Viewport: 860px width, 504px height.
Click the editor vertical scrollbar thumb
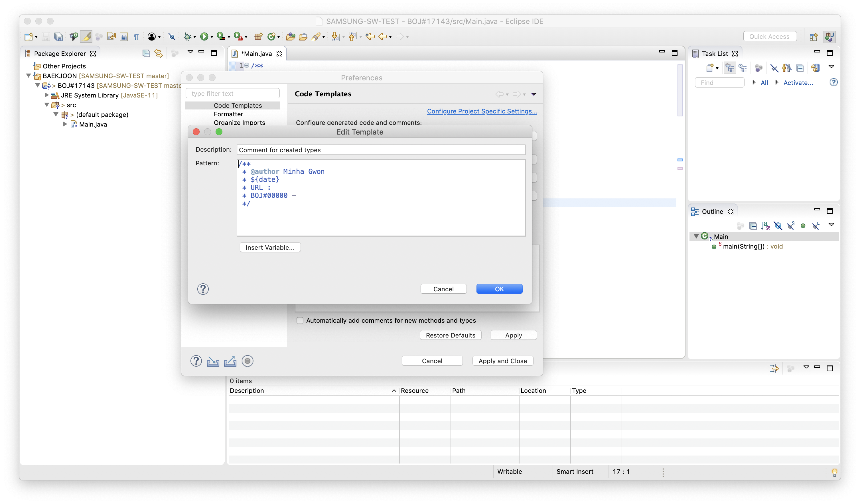tap(680, 90)
